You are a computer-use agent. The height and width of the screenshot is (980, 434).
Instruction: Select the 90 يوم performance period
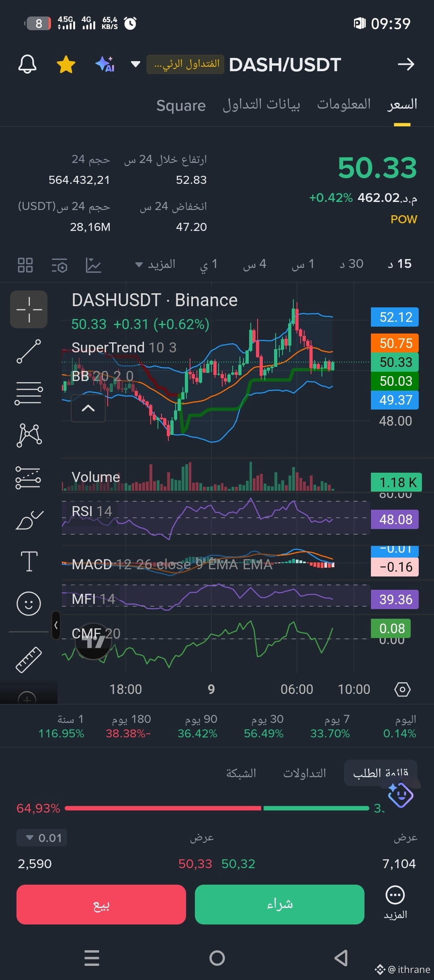pyautogui.click(x=197, y=726)
